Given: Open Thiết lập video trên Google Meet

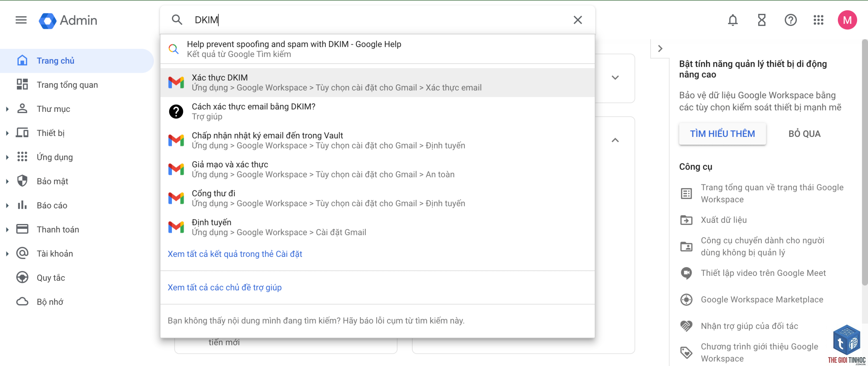Looking at the screenshot, I should click(763, 273).
